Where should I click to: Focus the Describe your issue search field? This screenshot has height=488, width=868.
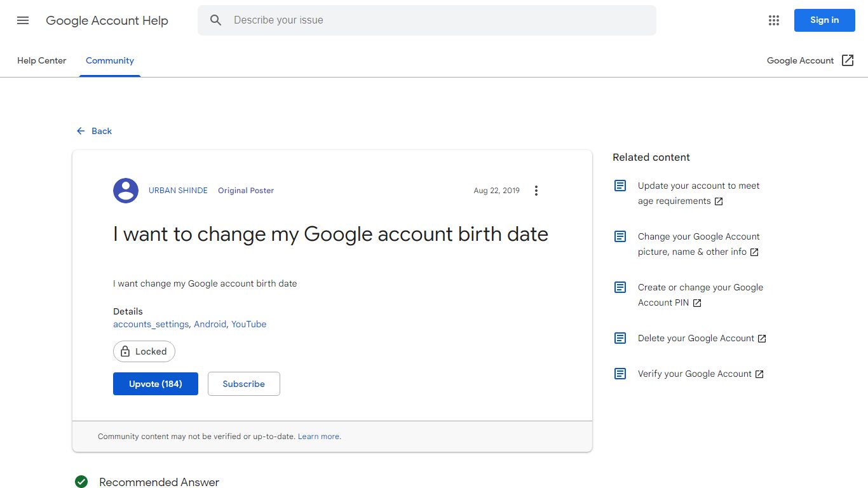click(x=427, y=20)
